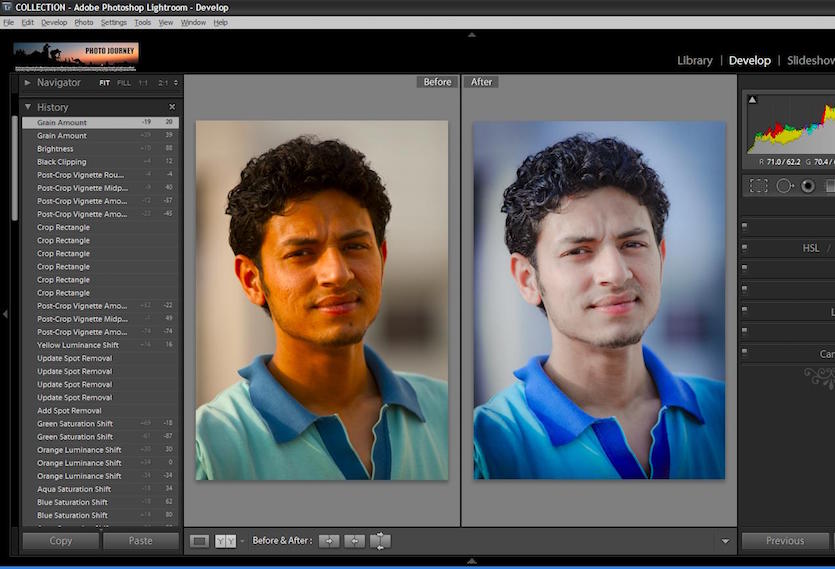Toggle shadow clipping triangle in histogram
Screen dimensions: 835x569
click(x=752, y=100)
